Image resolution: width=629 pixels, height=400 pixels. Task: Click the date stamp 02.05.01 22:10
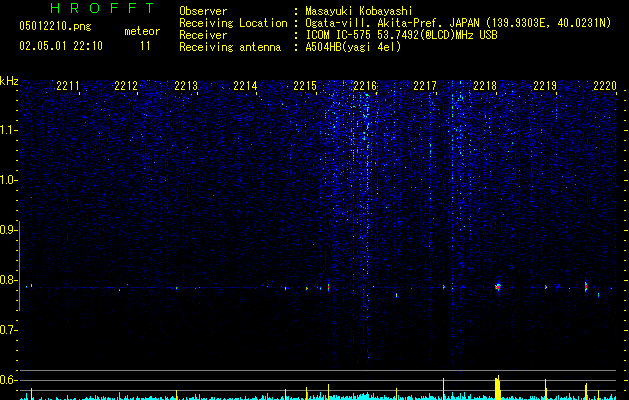point(61,46)
